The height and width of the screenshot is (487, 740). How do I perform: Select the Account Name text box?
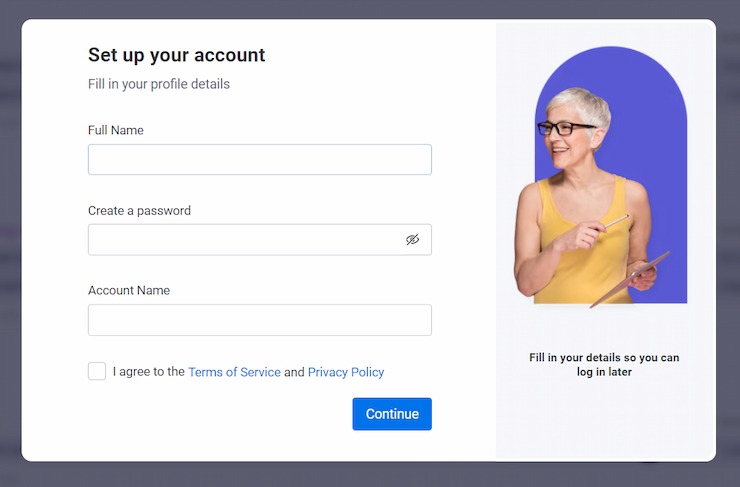coord(260,320)
